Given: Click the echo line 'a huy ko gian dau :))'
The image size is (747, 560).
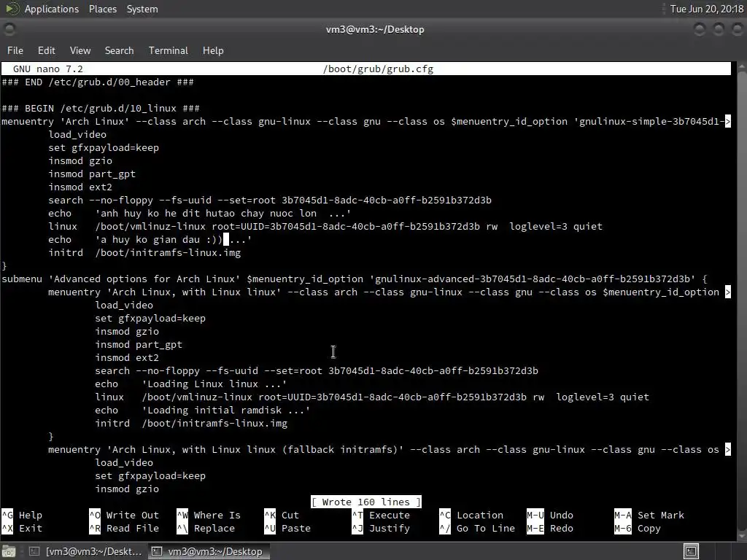Looking at the screenshot, I should (150, 239).
